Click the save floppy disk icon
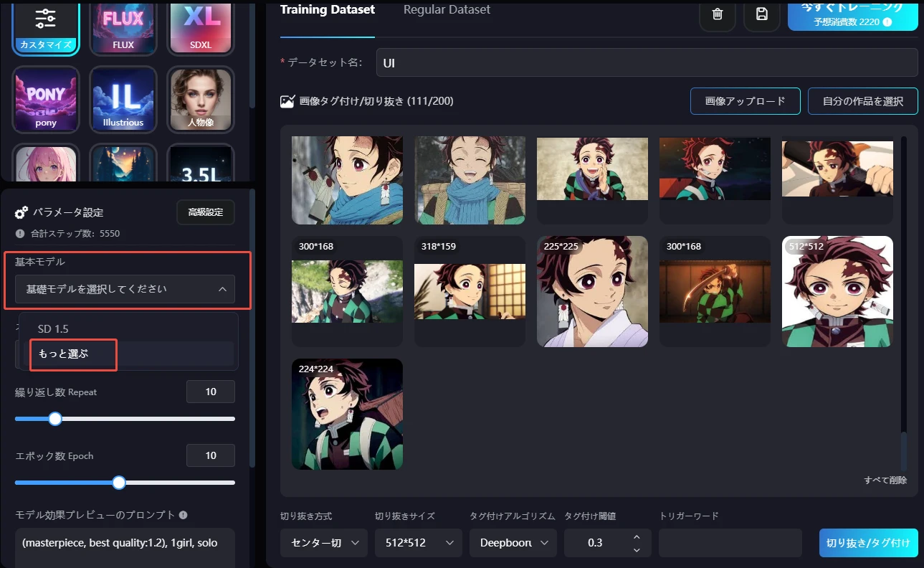924x568 pixels. [x=762, y=14]
